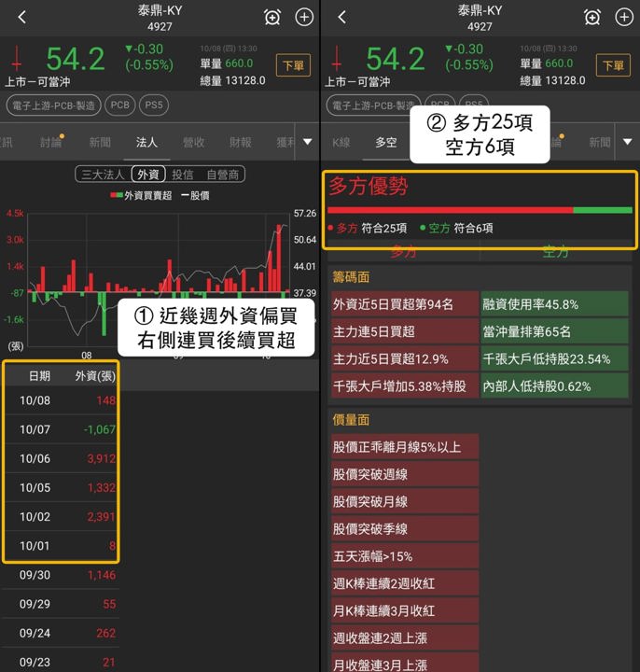The width and height of the screenshot is (640, 672).
Task: Go back using right panel back arrow
Action: point(341,17)
